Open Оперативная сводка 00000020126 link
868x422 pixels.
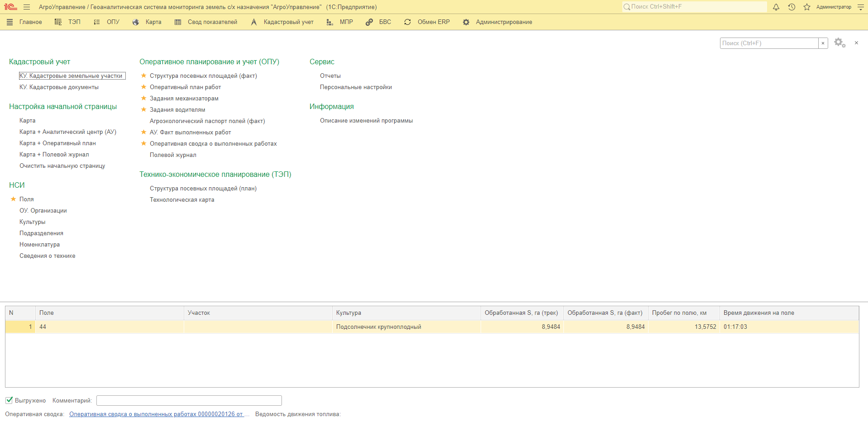(x=159, y=414)
